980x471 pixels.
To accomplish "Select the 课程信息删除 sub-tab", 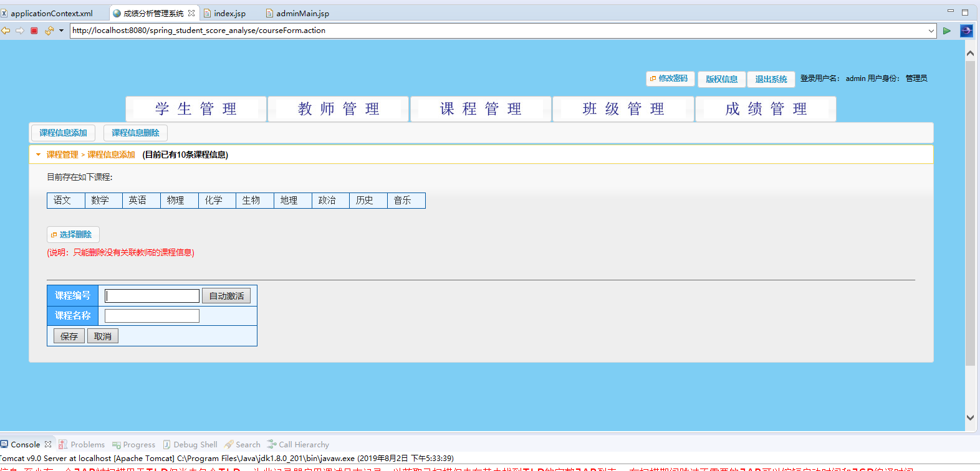I will [135, 133].
